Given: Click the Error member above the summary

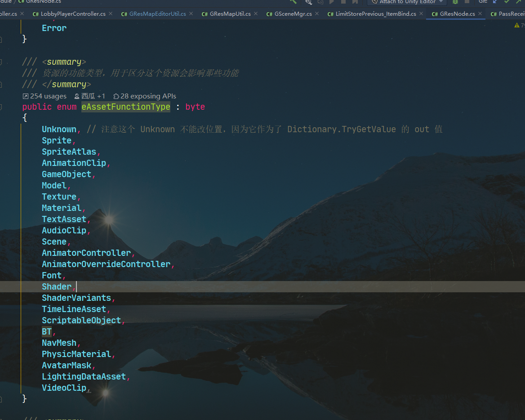Looking at the screenshot, I should point(54,28).
